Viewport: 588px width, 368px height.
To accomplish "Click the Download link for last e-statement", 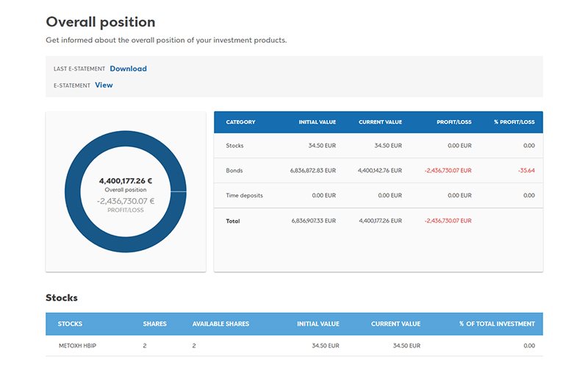I will point(128,68).
